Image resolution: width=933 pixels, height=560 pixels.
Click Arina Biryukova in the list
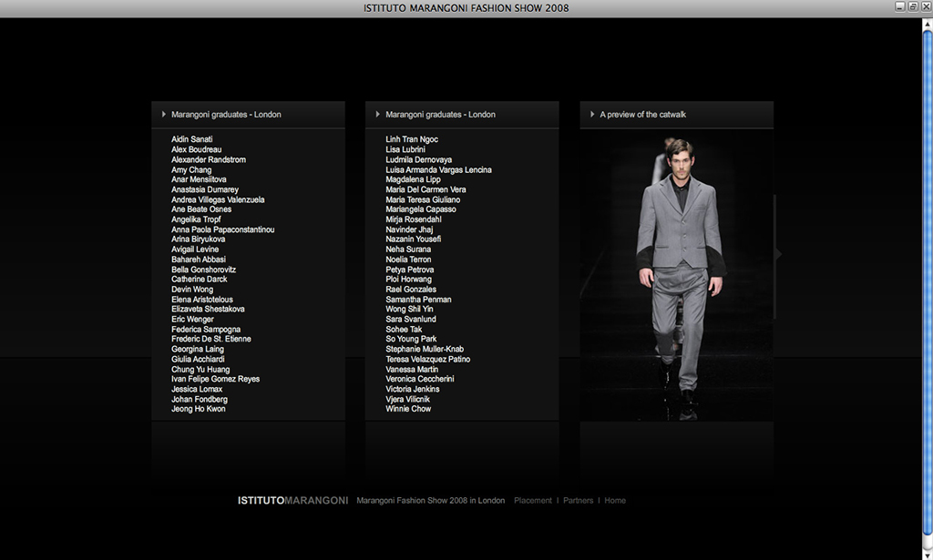pyautogui.click(x=198, y=239)
